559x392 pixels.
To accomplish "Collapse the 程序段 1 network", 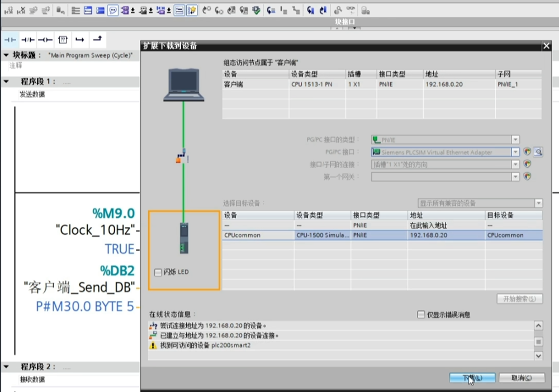I will point(6,82).
